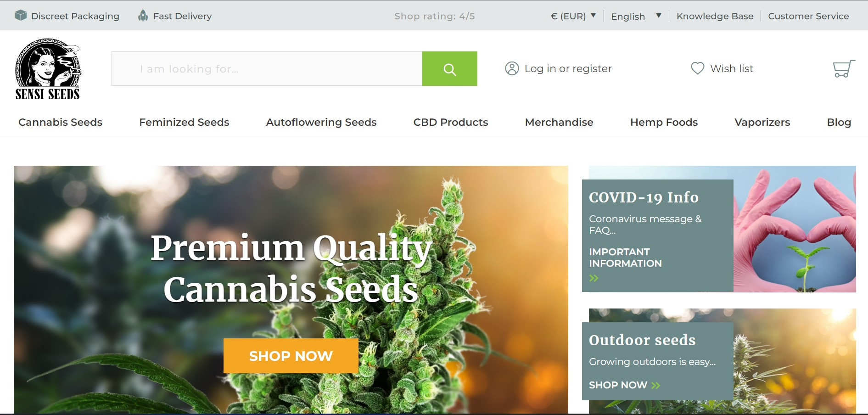This screenshot has height=415, width=868.
Task: Open the shopping cart icon
Action: click(844, 69)
